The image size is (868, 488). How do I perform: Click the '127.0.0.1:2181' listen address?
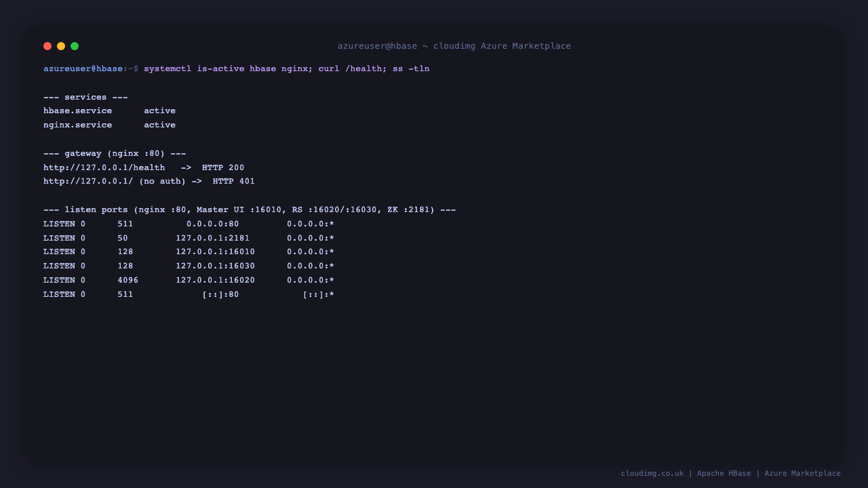(213, 239)
